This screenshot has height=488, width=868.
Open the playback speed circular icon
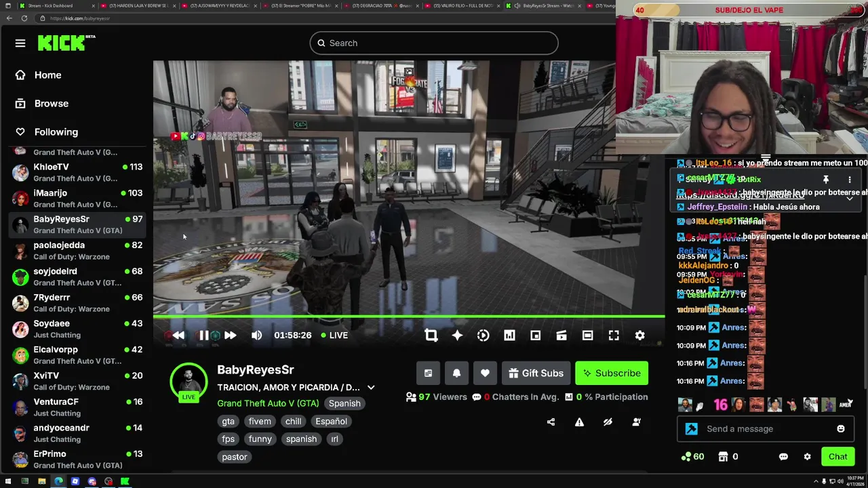pos(483,335)
